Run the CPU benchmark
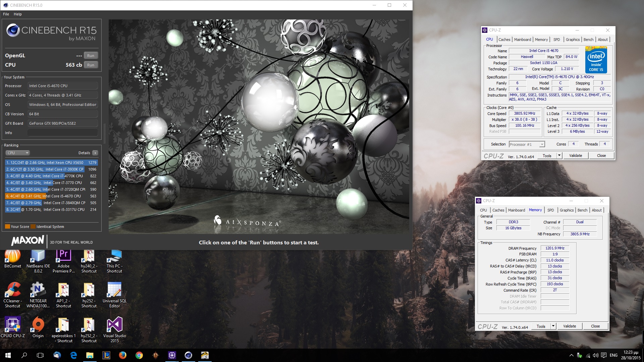 [x=91, y=65]
